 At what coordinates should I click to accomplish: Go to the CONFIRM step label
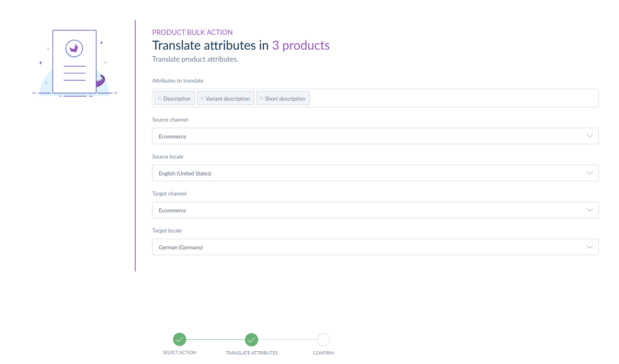tap(323, 353)
